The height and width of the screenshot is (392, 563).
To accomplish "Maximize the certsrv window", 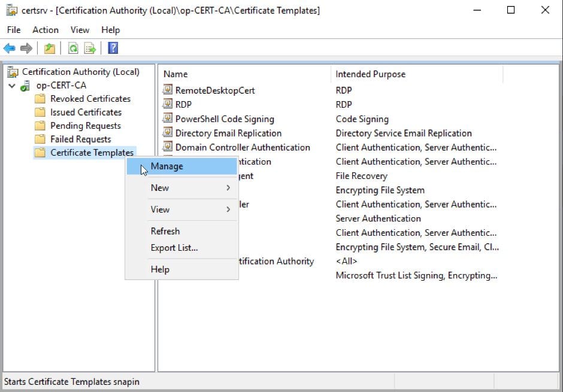I will 511,10.
